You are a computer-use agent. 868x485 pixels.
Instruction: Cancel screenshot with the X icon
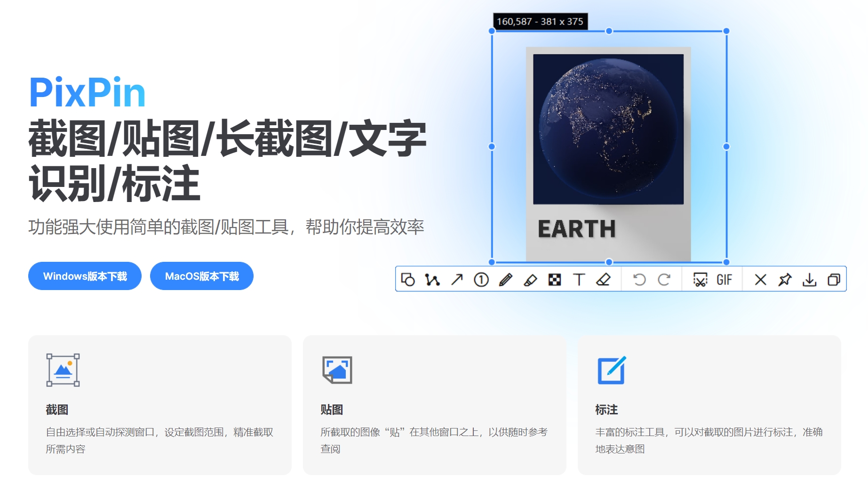tap(760, 280)
